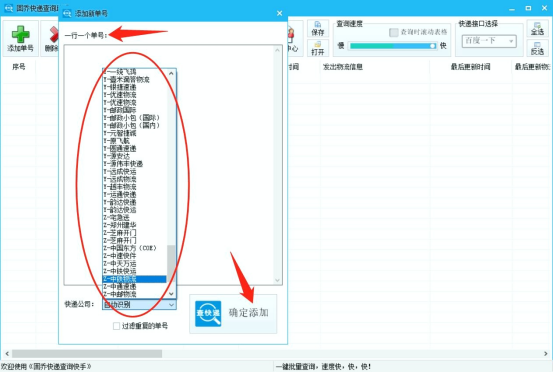The image size is (554, 373).
Task: Click the 查询速度 speed slider handle
Action: [432, 46]
